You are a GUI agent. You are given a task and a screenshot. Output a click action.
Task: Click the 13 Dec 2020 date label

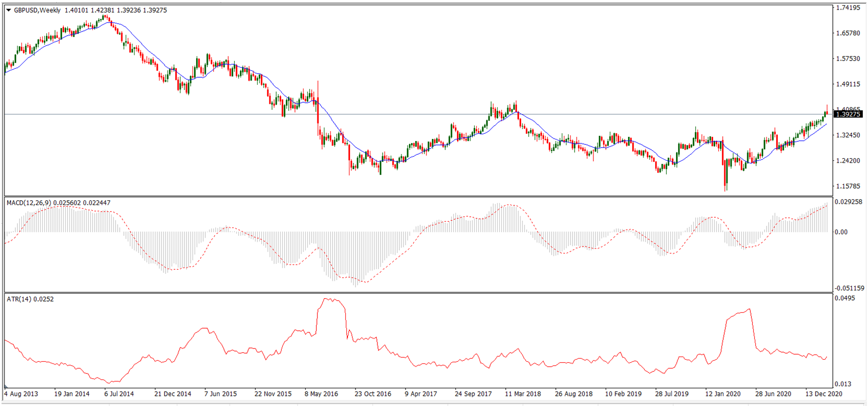pyautogui.click(x=823, y=394)
